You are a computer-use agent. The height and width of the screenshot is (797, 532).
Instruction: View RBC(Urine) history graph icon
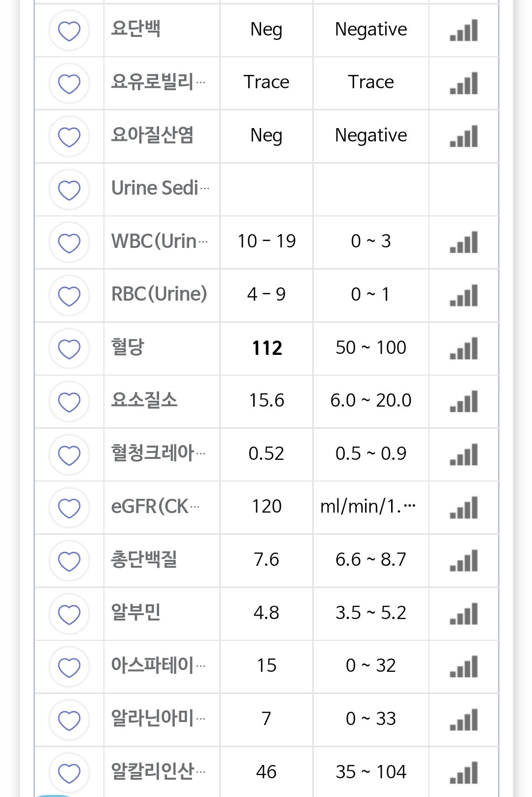(464, 295)
